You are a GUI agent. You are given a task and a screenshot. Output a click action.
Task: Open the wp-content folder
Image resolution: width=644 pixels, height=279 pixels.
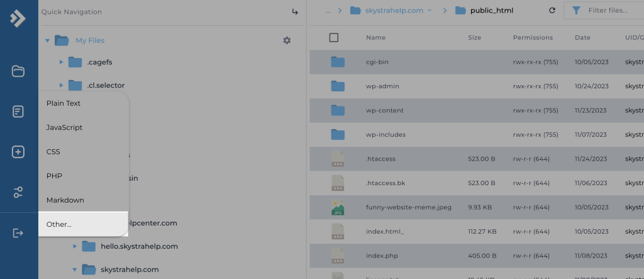(x=384, y=110)
